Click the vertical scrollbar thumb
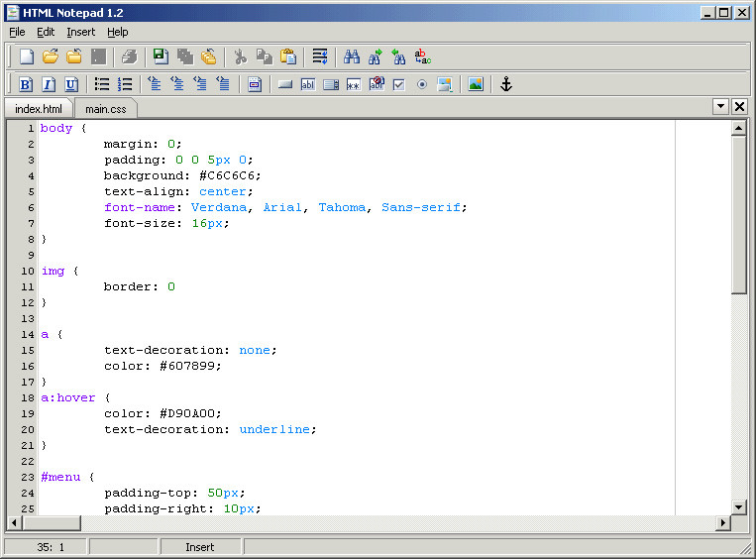Viewport: 756px width, 559px height. tap(738, 215)
